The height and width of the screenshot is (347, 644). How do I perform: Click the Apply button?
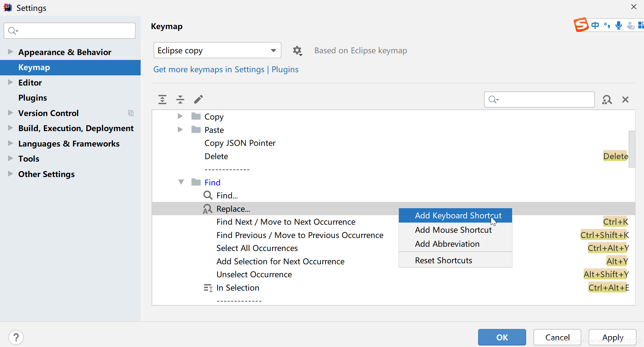(x=612, y=338)
